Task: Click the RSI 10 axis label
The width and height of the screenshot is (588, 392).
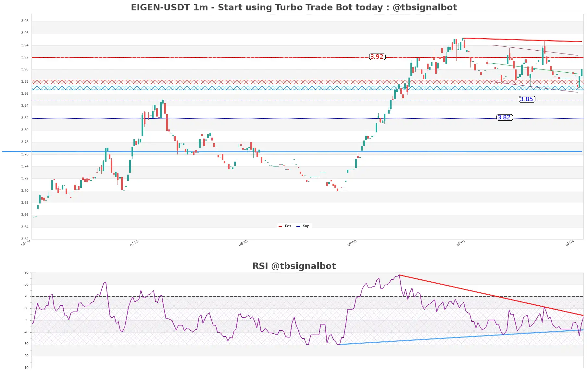Action: point(26,368)
